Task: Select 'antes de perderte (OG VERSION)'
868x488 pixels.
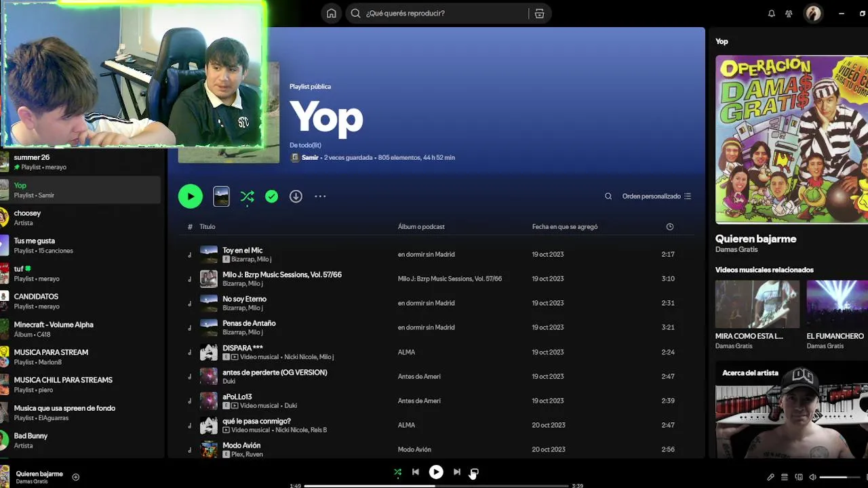Action: tap(275, 373)
